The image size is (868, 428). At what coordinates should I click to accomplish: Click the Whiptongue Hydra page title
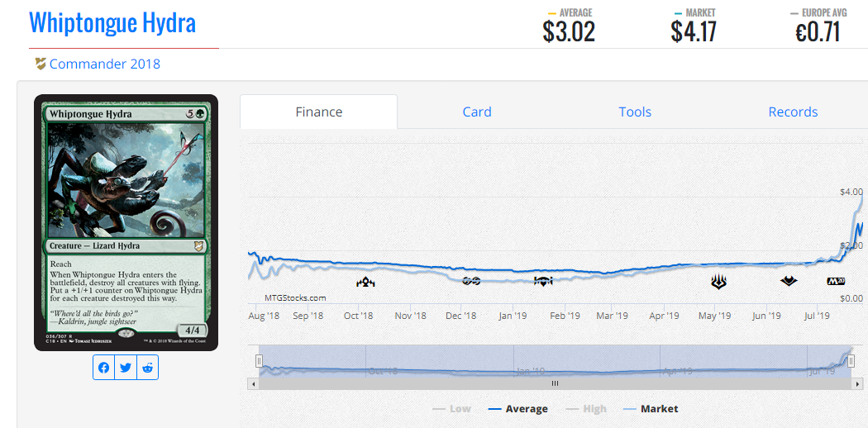[x=112, y=22]
